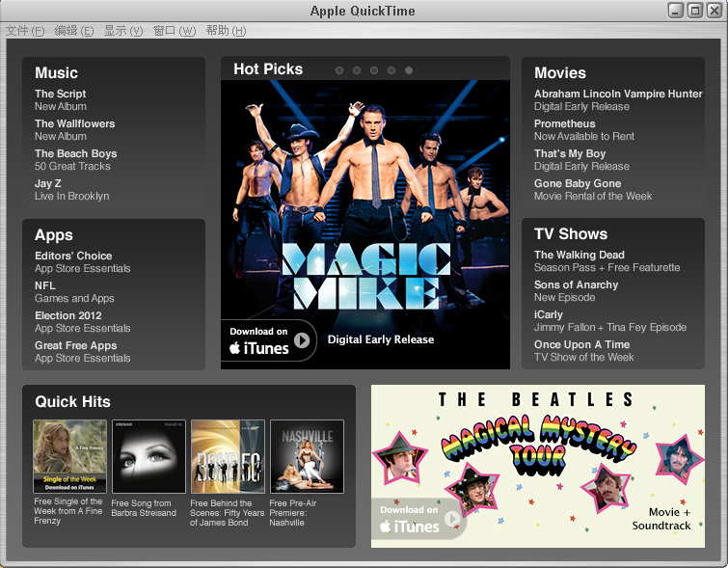Open A Fine Frenzy single of the week cover
728x568 pixels.
pos(69,456)
